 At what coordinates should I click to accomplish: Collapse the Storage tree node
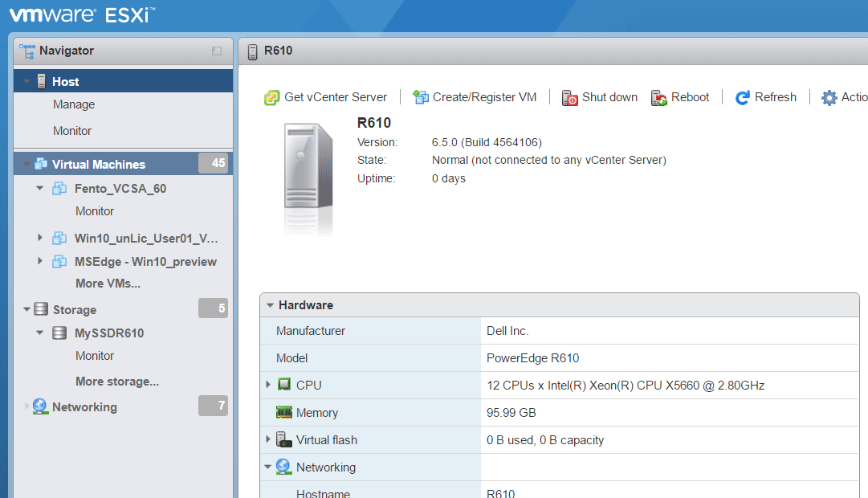coord(26,309)
